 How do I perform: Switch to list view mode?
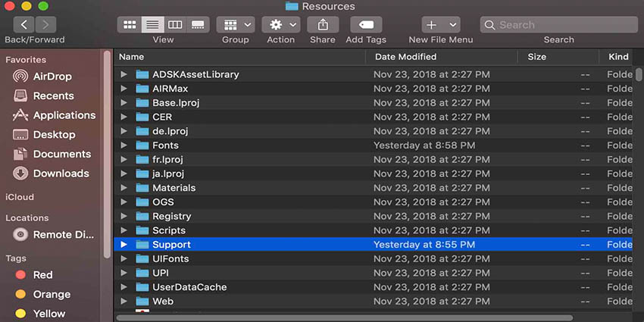[152, 25]
